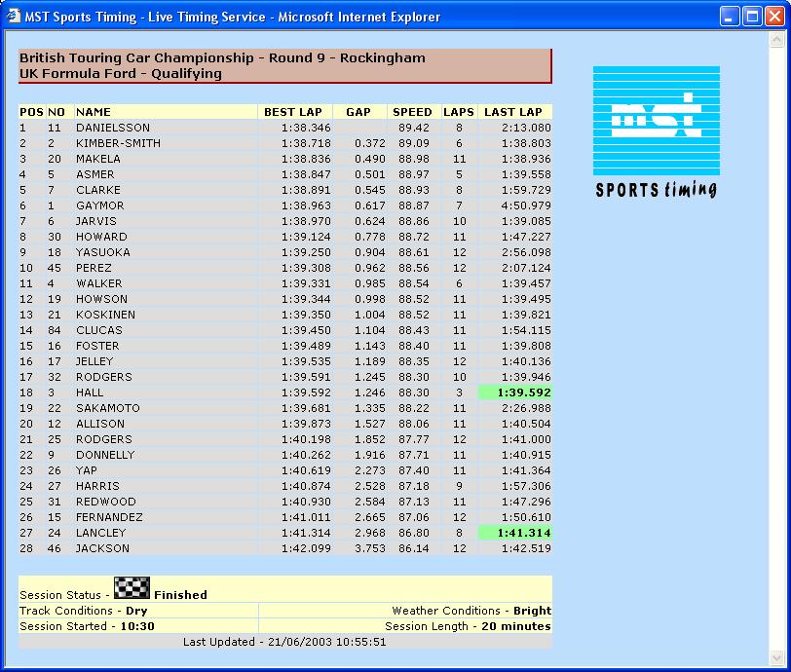Screen dimensions: 791x672
Task: Select the green highlighted 1:41.314 last lap cell
Action: pyautogui.click(x=514, y=533)
